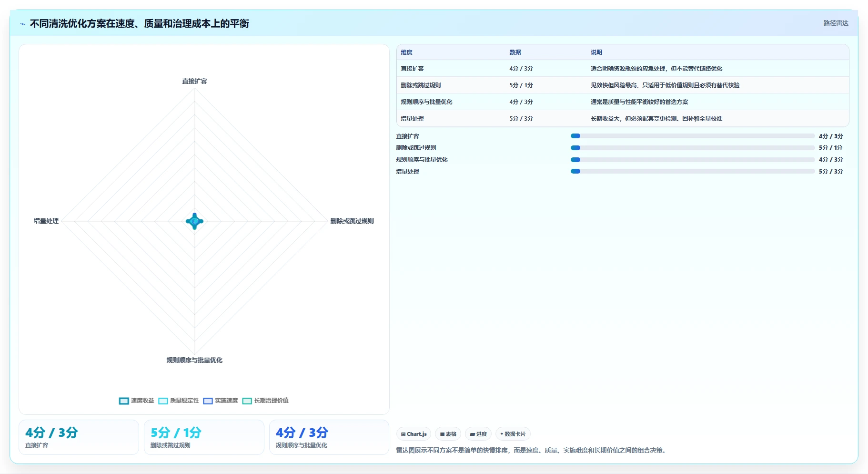
Task: Click the 增量处理 progress bar
Action: tap(693, 171)
